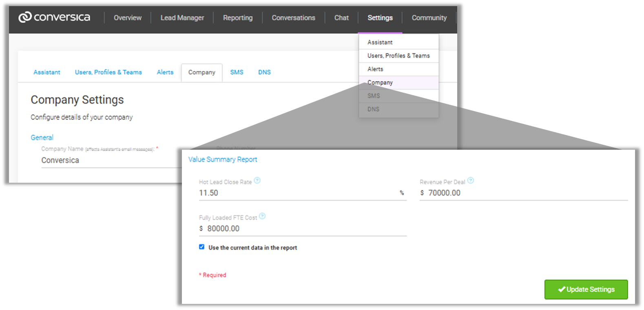The width and height of the screenshot is (644, 310).
Task: Select SMS in Settings dropdown menu
Action: click(x=399, y=96)
